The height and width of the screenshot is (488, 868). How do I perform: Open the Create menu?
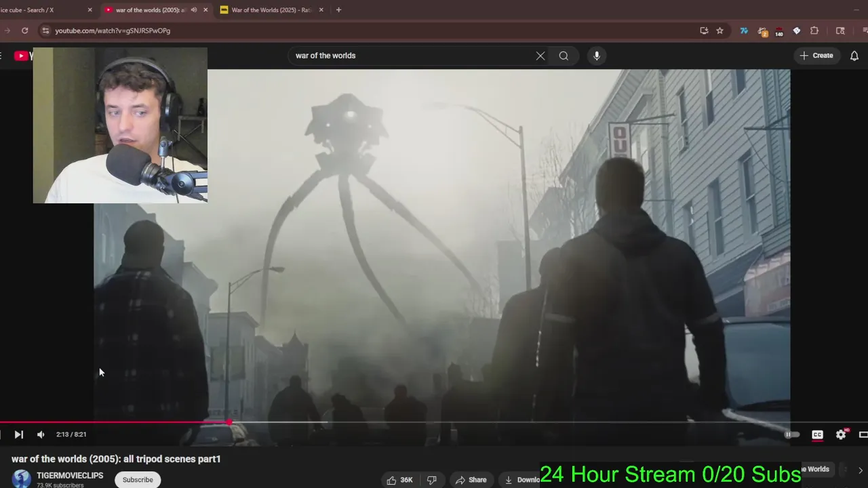pos(816,56)
